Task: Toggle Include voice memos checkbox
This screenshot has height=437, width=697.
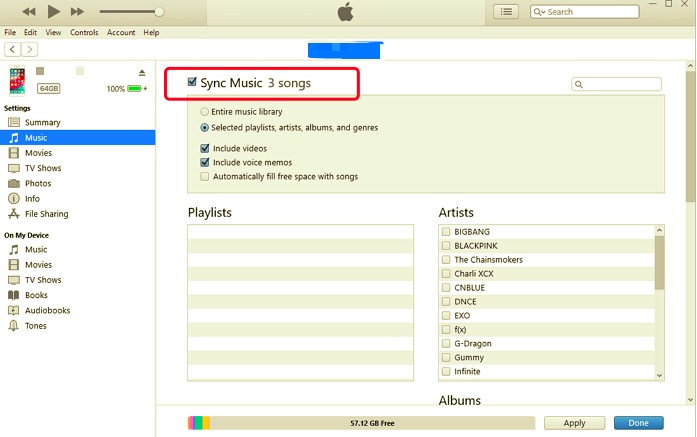Action: pyautogui.click(x=204, y=162)
